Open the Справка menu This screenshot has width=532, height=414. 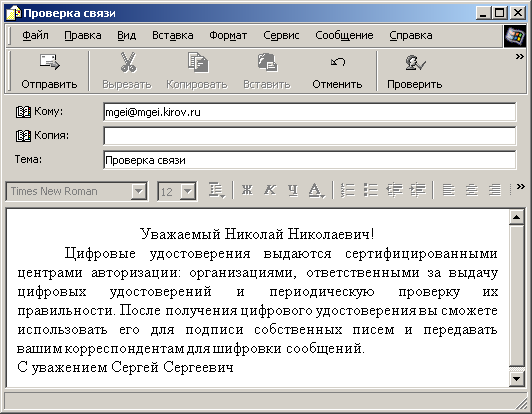pyautogui.click(x=411, y=35)
